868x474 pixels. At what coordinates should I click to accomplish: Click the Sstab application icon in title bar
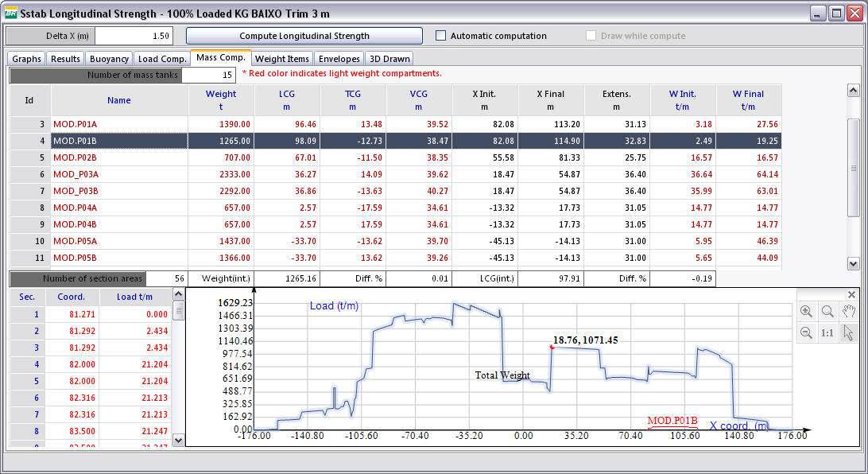click(x=10, y=14)
